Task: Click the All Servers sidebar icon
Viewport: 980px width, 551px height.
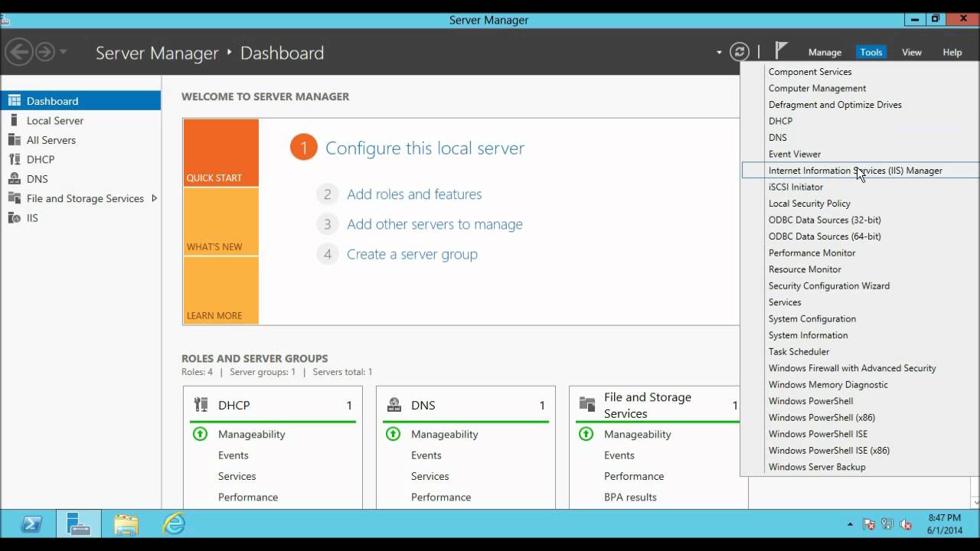Action: [x=14, y=139]
